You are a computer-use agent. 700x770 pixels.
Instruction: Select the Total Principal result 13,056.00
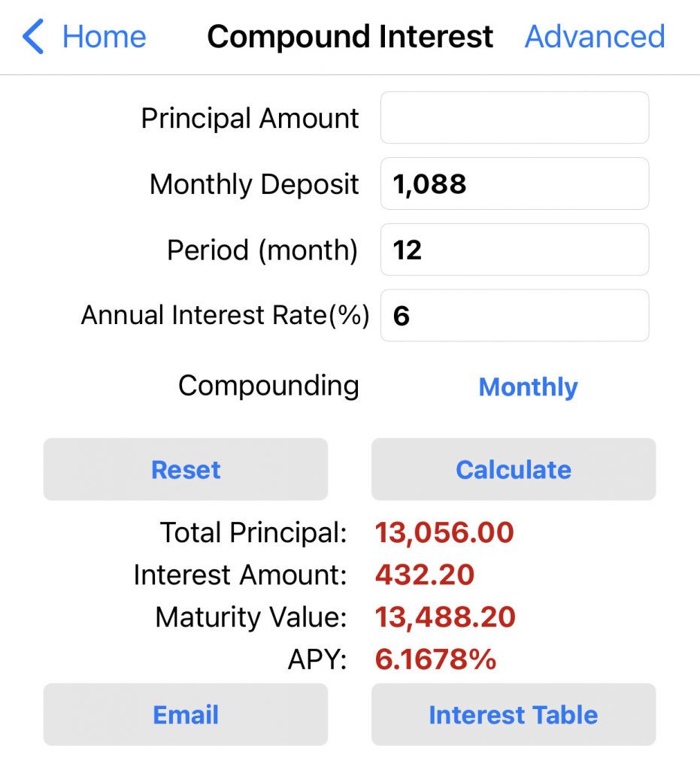[444, 533]
